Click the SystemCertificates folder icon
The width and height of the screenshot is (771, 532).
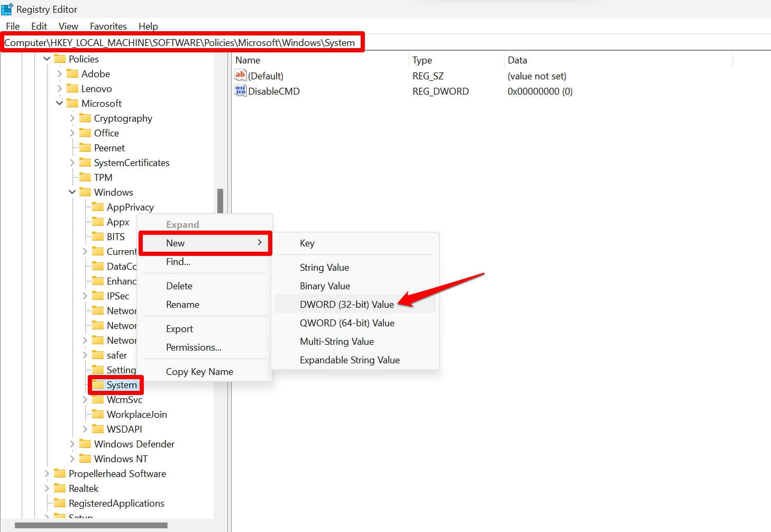pyautogui.click(x=85, y=162)
